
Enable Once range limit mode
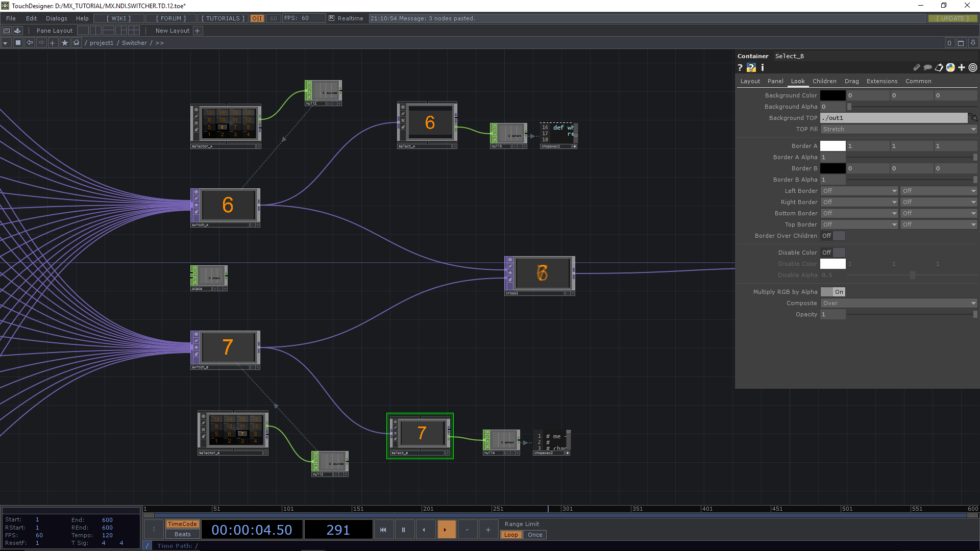click(x=535, y=535)
